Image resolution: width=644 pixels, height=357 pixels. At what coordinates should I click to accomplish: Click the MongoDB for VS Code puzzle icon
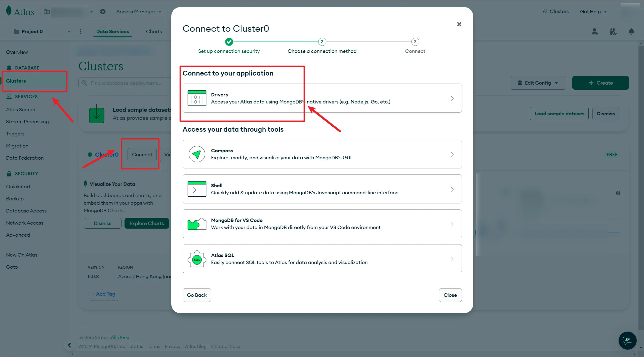coord(197,224)
